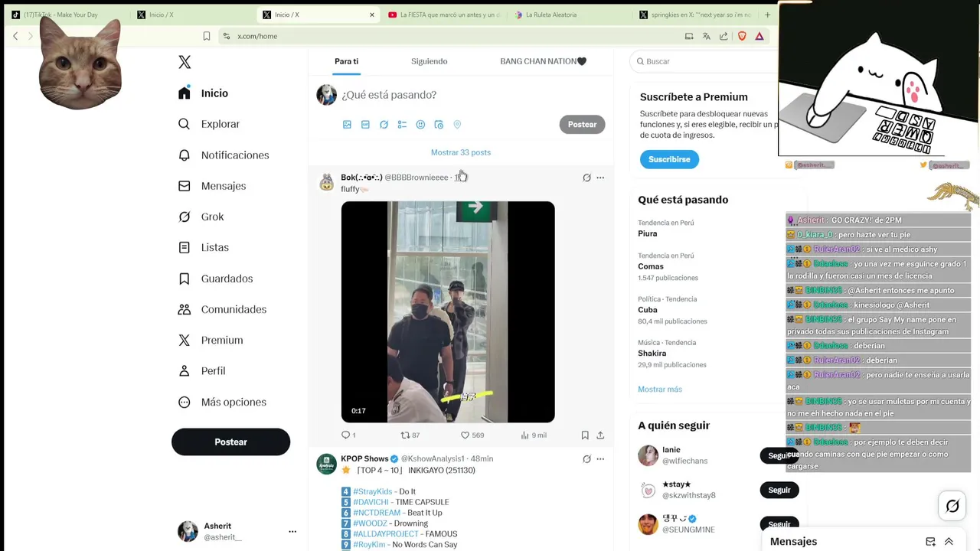This screenshot has height=551, width=980.
Task: Click Mostrar más under trends
Action: pos(660,390)
